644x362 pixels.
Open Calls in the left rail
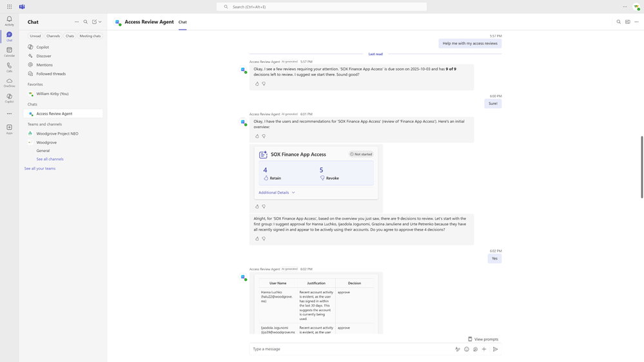tap(9, 67)
